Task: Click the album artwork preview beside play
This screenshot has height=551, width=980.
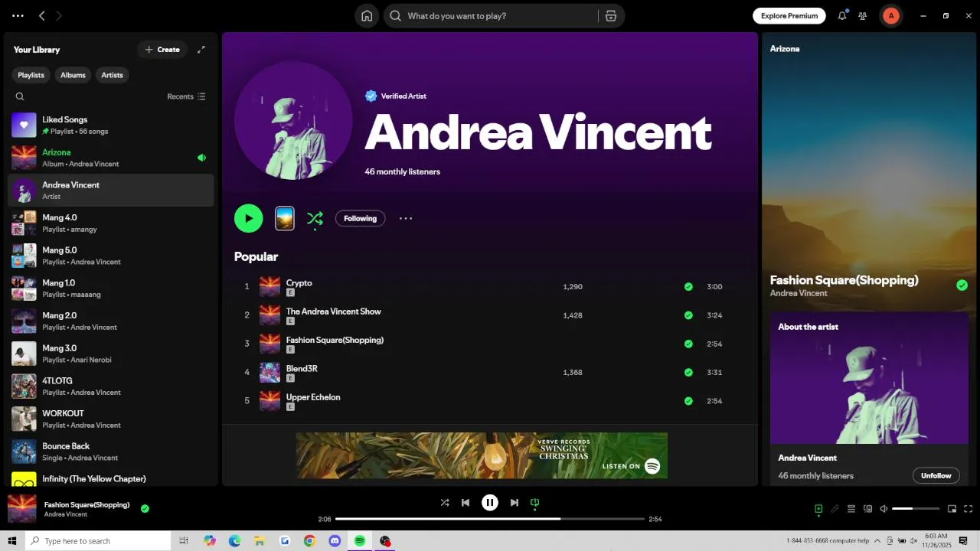Action: [x=285, y=218]
